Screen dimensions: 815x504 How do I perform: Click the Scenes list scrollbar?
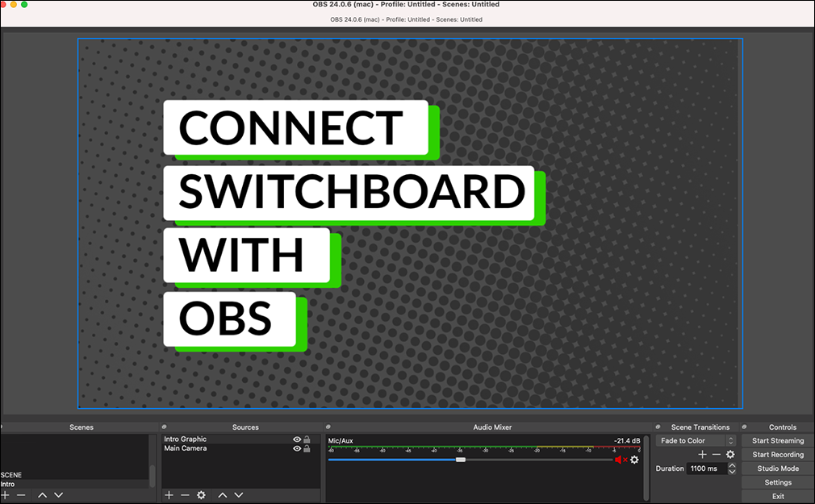click(x=153, y=476)
